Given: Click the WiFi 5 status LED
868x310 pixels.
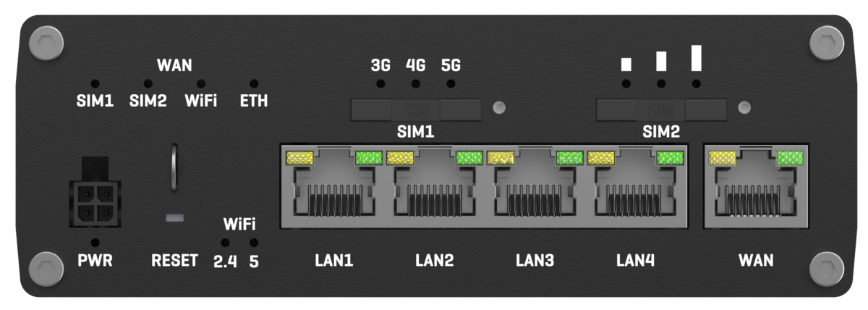Looking at the screenshot, I should point(253,243).
